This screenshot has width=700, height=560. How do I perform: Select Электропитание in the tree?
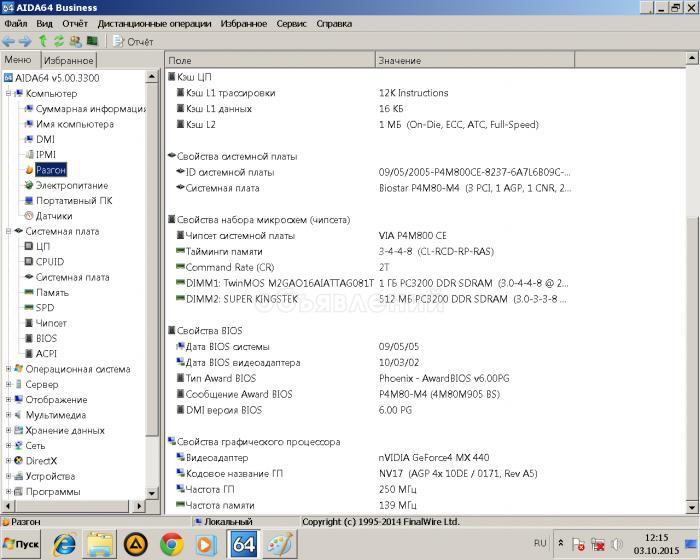pos(72,185)
